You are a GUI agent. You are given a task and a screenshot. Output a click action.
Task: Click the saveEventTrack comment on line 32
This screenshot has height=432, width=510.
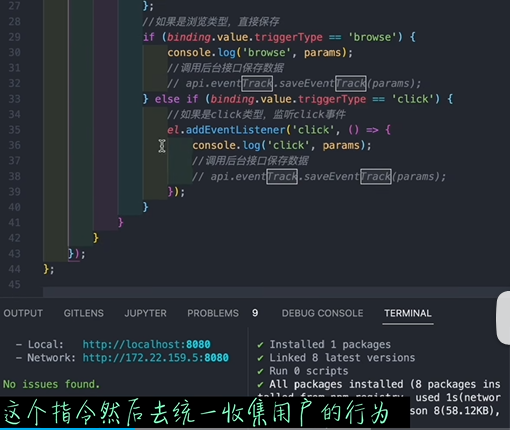point(294,83)
